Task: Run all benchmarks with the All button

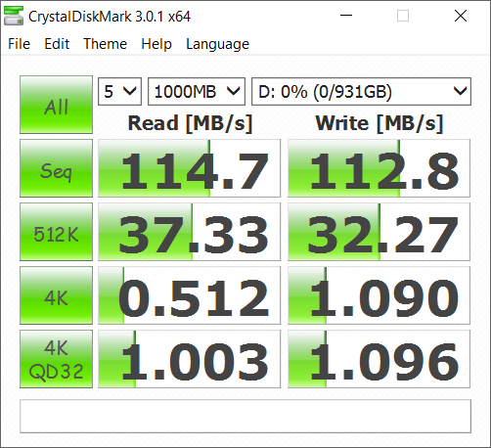Action: pyautogui.click(x=56, y=105)
